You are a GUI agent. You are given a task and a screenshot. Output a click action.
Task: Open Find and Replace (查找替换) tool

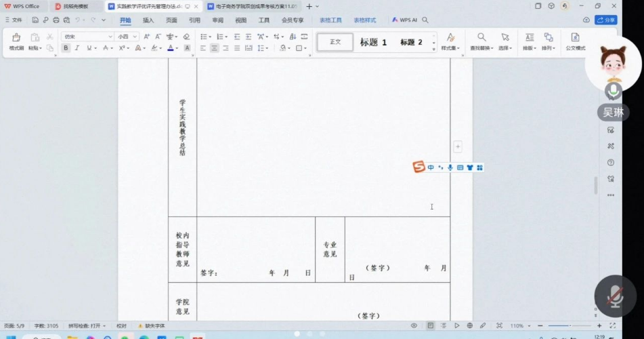point(481,37)
